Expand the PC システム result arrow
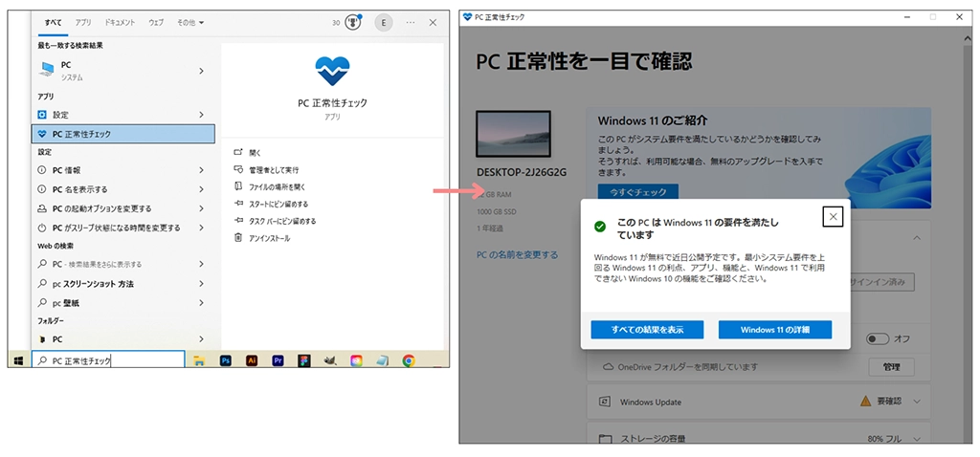The height and width of the screenshot is (457, 980). tap(201, 71)
